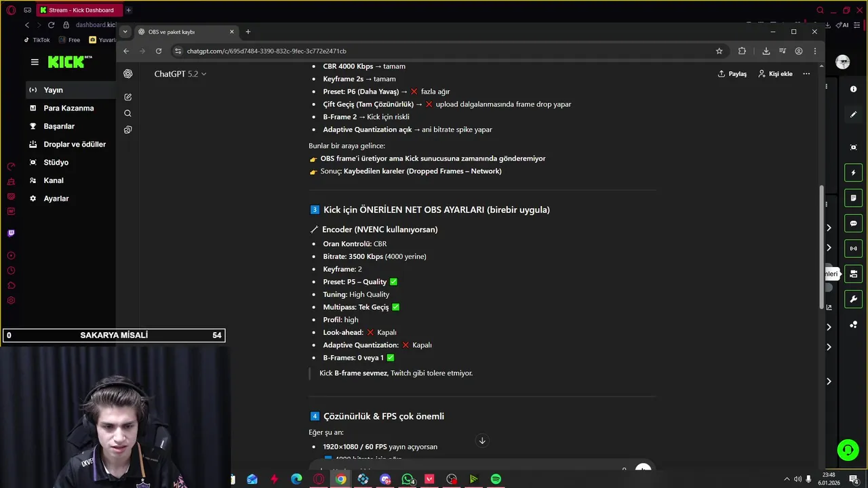
Task: Open ChatGPT three-dot options menu
Action: point(806,74)
